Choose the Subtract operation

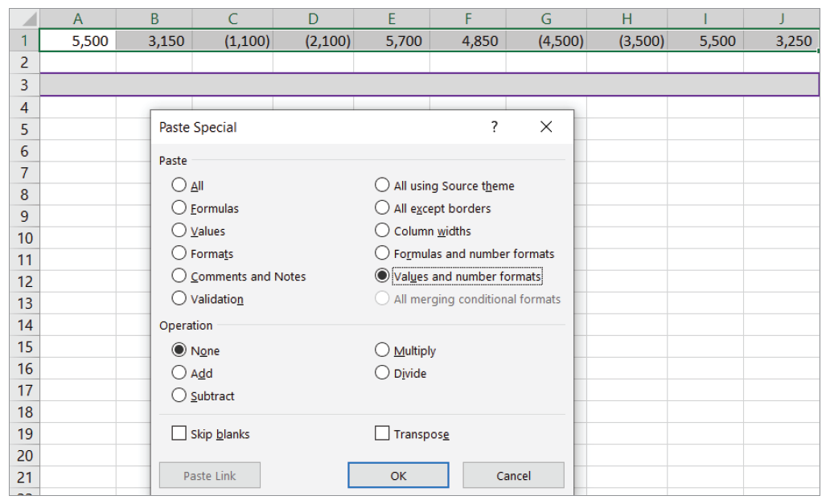pyautogui.click(x=179, y=395)
